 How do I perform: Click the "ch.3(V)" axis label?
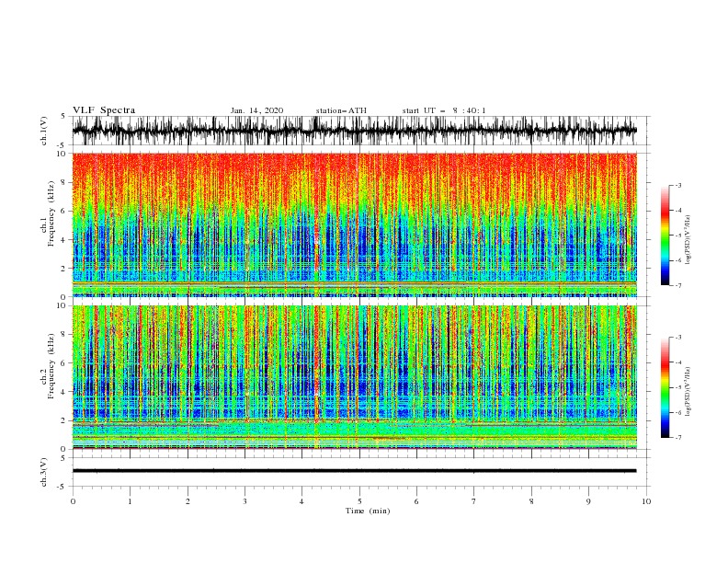tap(44, 472)
